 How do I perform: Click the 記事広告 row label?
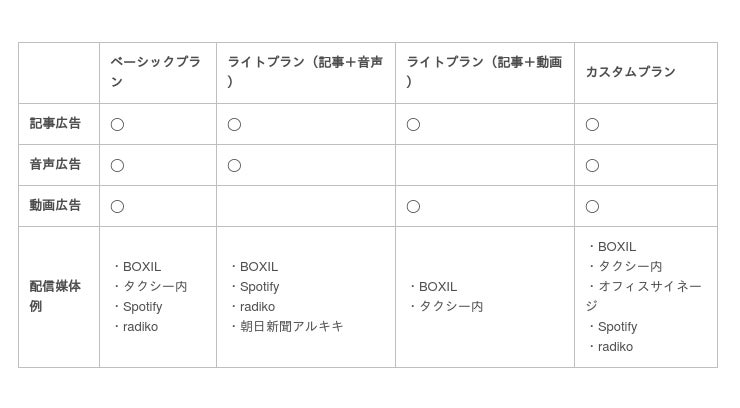(x=55, y=124)
